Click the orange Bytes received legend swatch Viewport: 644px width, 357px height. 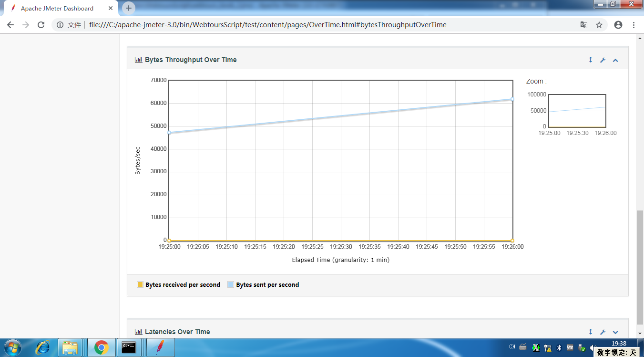pos(140,284)
